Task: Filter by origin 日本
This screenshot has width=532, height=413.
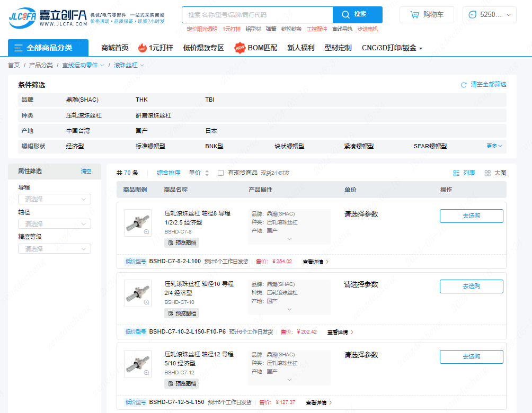Action: coord(211,131)
